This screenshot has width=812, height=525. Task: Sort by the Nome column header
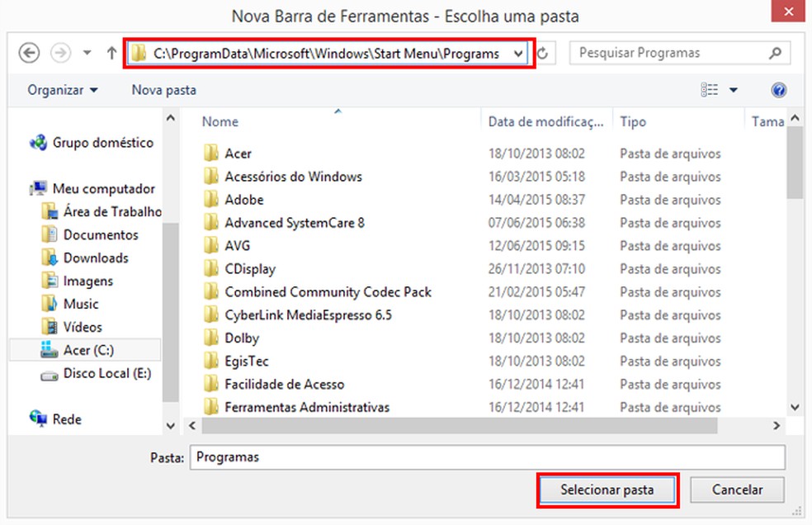pos(220,121)
